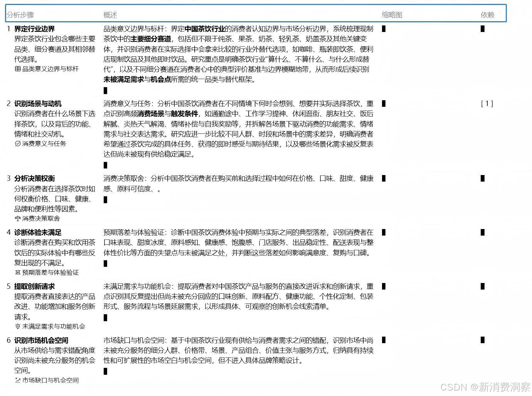Click the bold text 未被满足需求 in row 1 overview
This screenshot has height=396, width=532.
tap(124, 80)
